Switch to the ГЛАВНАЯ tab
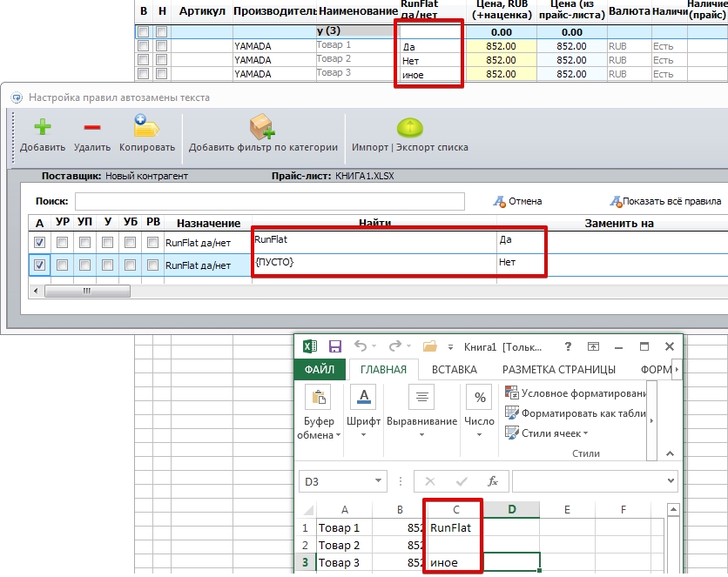The width and height of the screenshot is (728, 577). 383,369
